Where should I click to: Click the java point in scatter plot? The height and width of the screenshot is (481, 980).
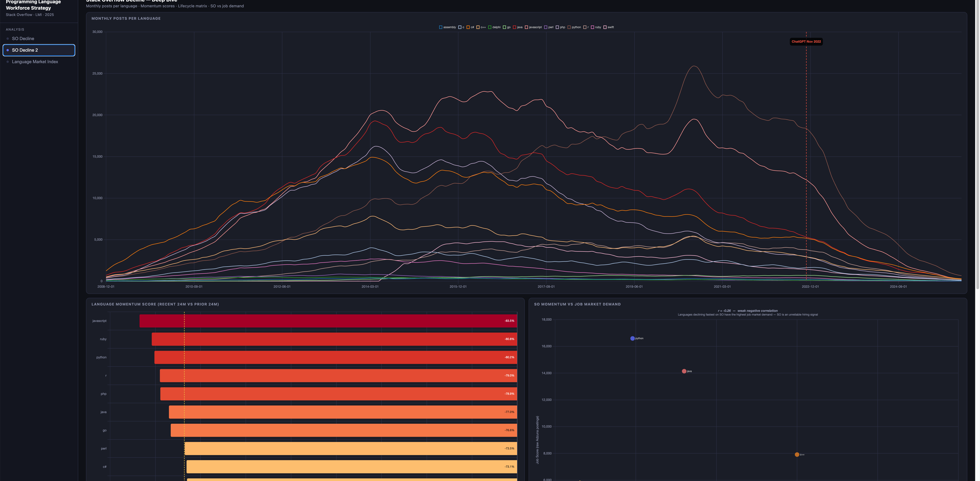tap(684, 371)
